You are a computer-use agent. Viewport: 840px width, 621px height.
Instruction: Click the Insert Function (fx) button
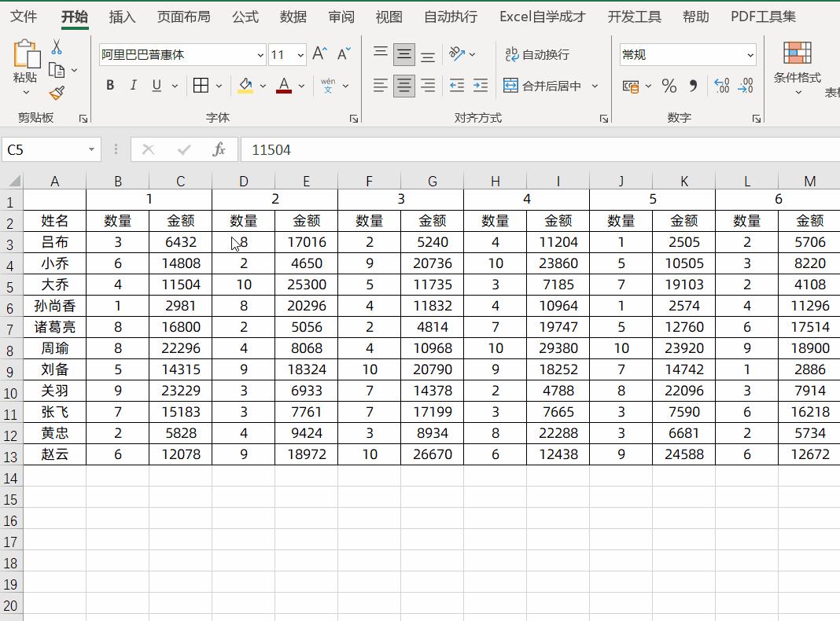[x=219, y=149]
